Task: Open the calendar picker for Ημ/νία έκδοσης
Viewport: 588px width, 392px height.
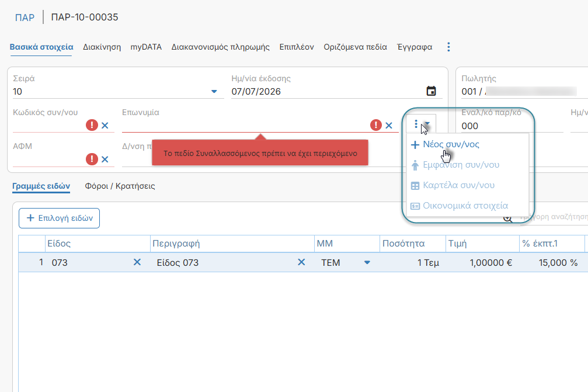Action: click(431, 91)
